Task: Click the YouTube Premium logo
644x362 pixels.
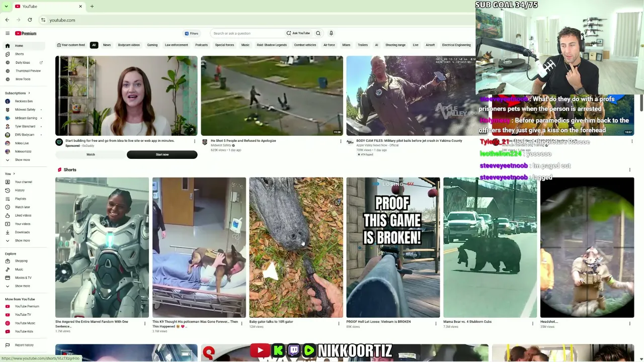Action: tap(26, 33)
